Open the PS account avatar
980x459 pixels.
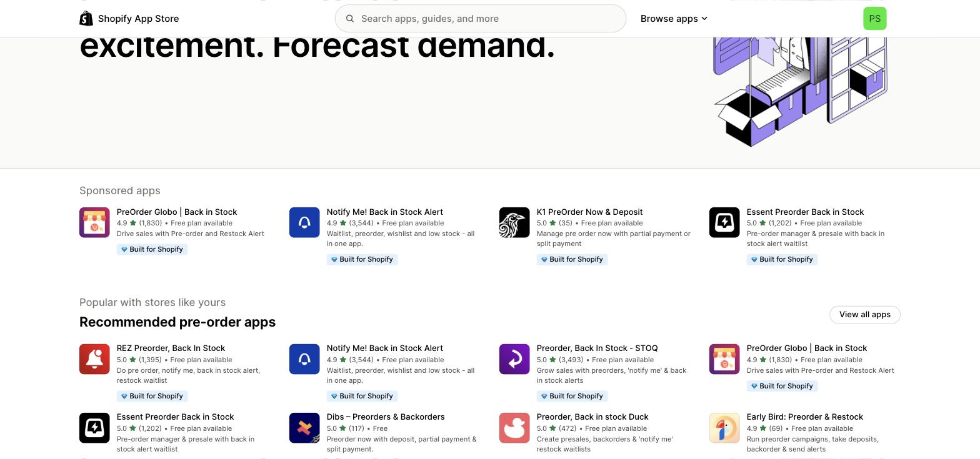coord(875,19)
